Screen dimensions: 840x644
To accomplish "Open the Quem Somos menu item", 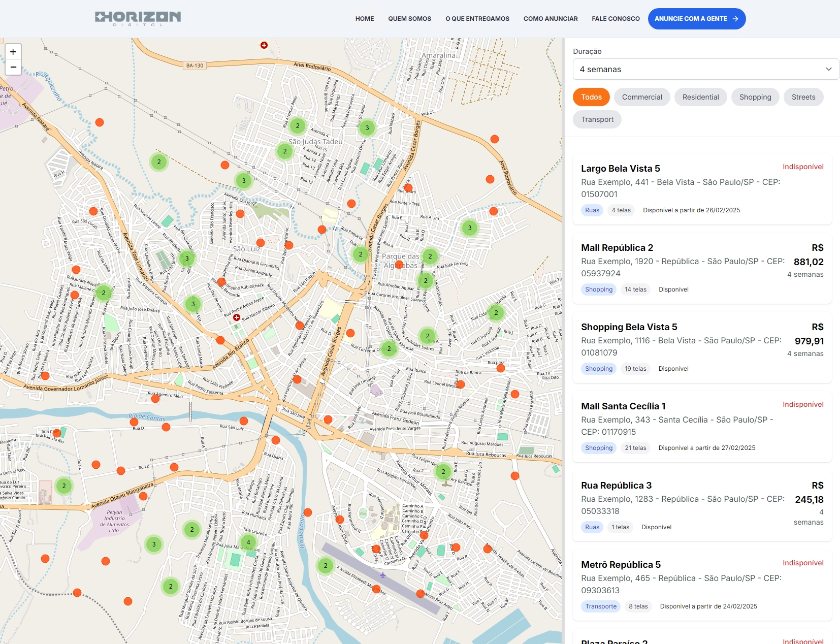I will pyautogui.click(x=409, y=19).
